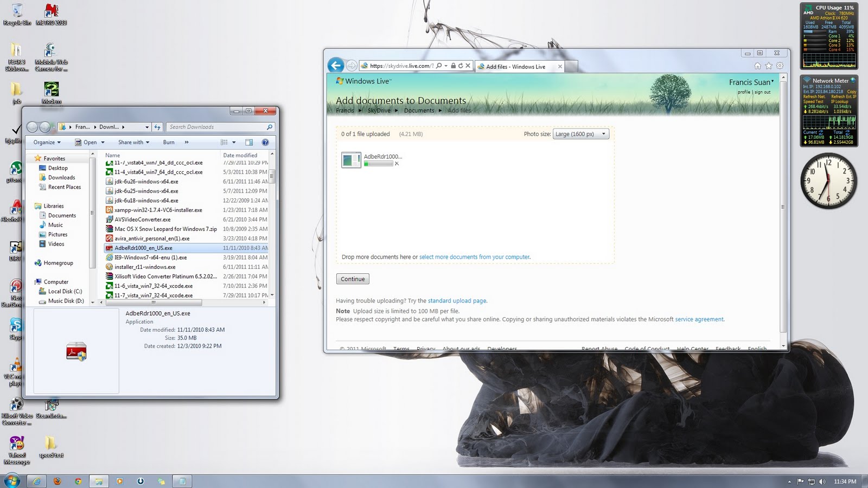
Task: Select the METRO 2033 desktop shortcut
Action: pos(51,15)
